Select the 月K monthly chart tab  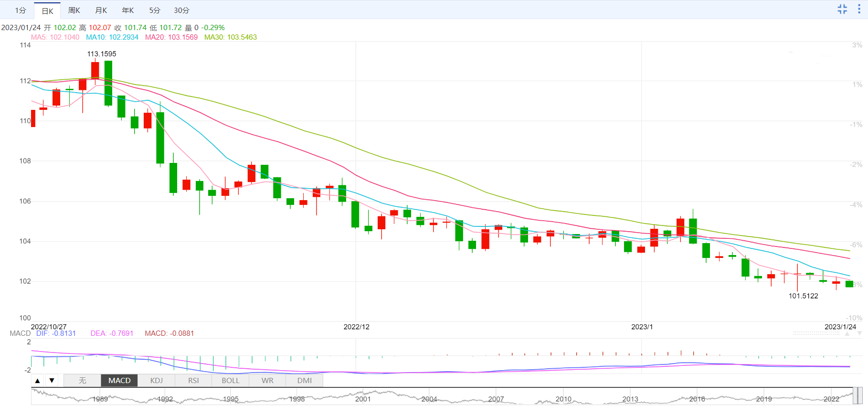(x=101, y=11)
